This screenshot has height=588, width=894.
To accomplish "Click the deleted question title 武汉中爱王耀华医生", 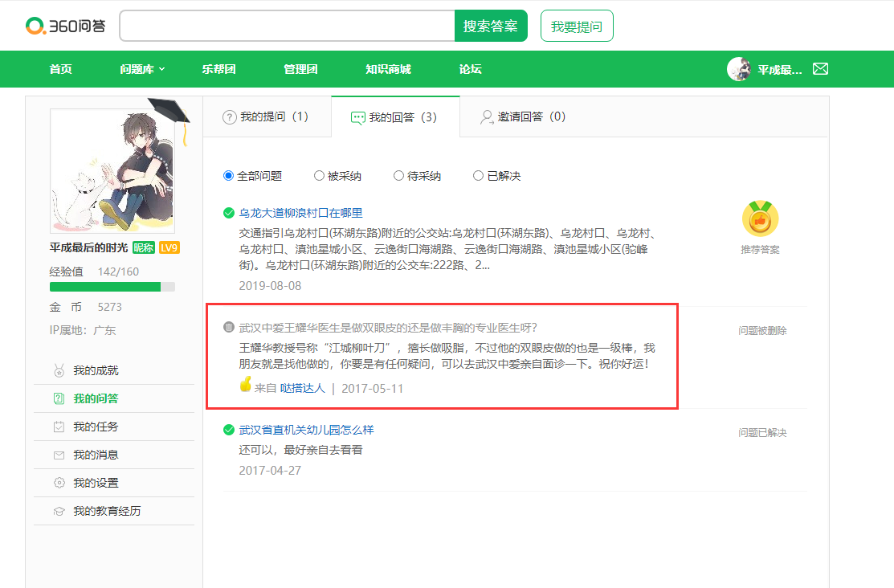I will pyautogui.click(x=388, y=328).
